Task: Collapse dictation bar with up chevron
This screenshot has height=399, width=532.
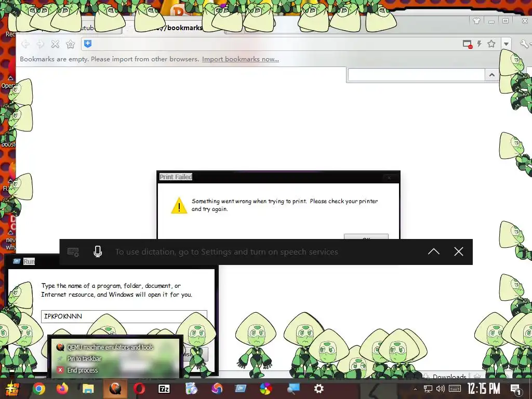Action: point(434,252)
